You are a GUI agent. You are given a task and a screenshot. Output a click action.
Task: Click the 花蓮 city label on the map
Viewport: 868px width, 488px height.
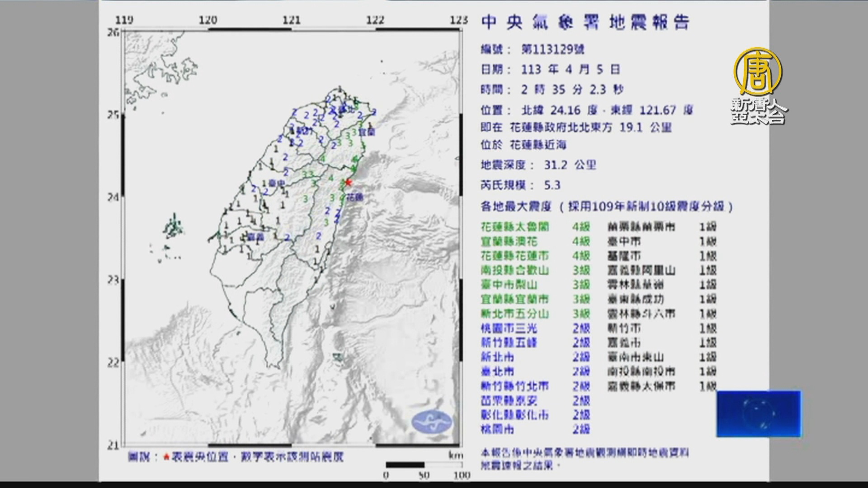click(355, 197)
